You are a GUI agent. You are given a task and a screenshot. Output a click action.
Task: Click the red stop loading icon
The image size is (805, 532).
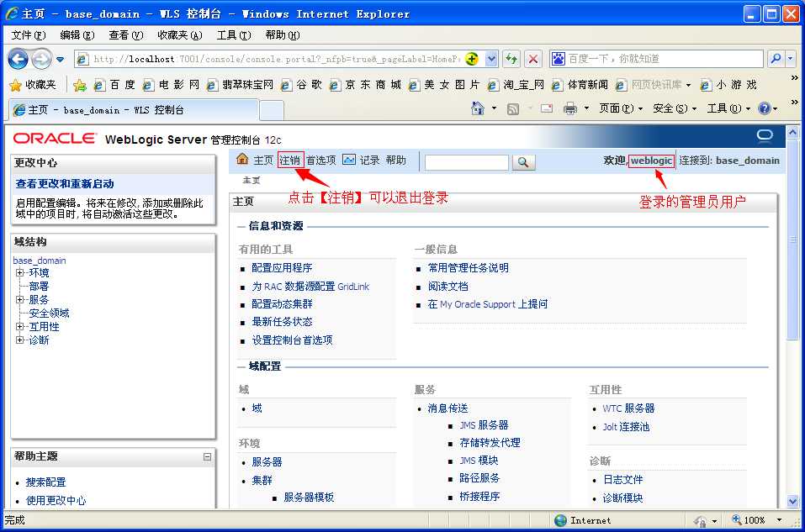[533, 59]
